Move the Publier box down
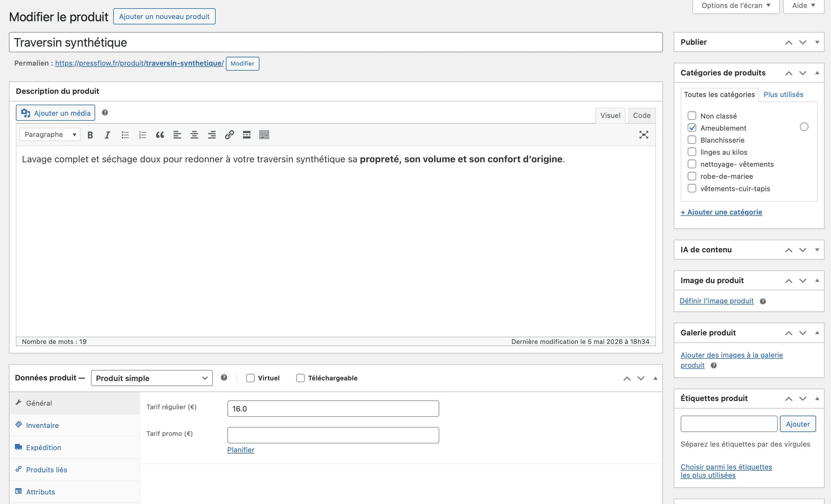Viewport: 831px width, 504px height. (x=803, y=42)
